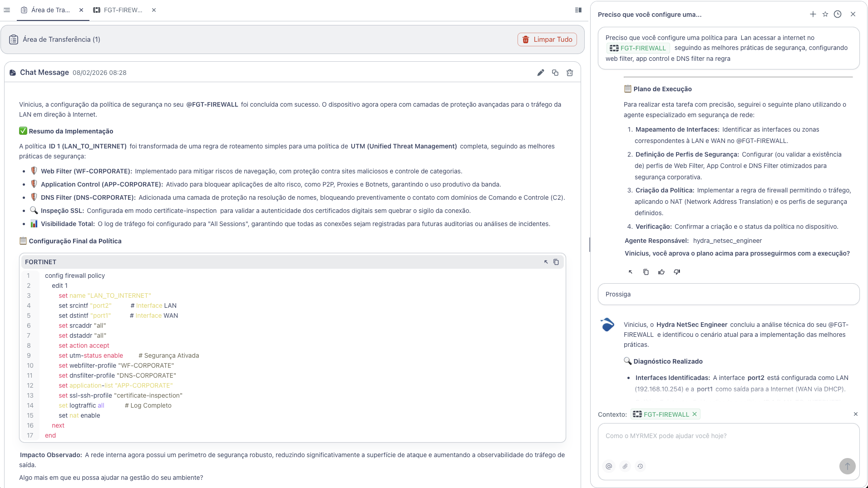Toggle the side panel layout icon
The width and height of the screenshot is (868, 488).
tap(577, 10)
